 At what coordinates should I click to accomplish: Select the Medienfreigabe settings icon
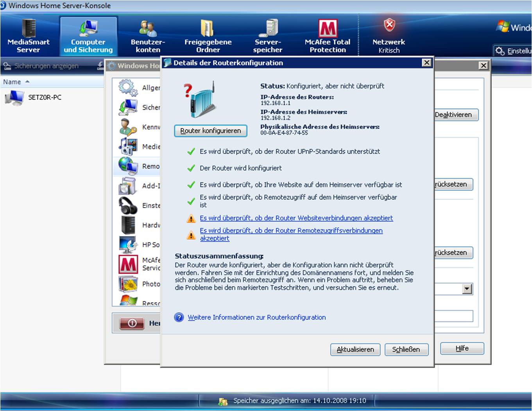click(128, 146)
